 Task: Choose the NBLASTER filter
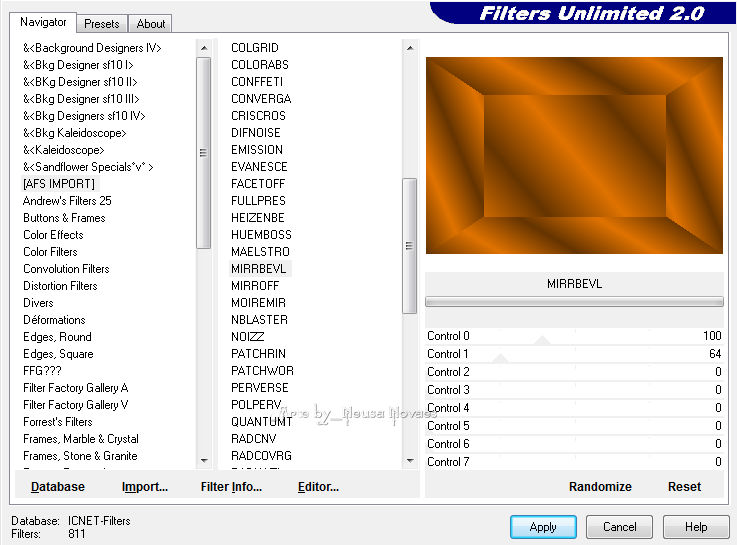(x=259, y=320)
